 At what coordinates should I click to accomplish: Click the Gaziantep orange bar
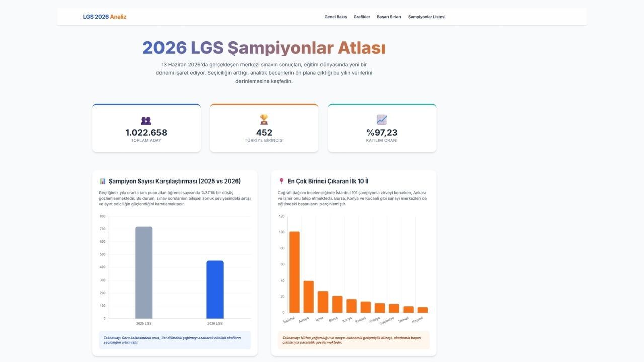click(394, 308)
